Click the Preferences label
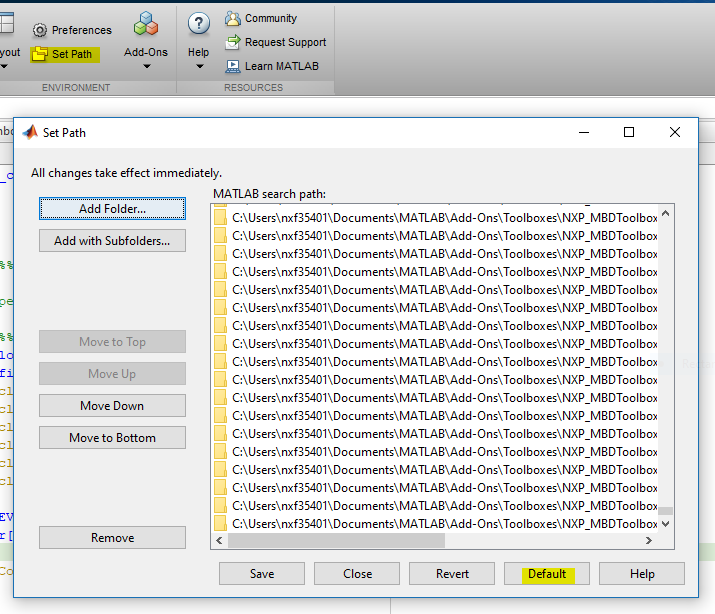 82,30
